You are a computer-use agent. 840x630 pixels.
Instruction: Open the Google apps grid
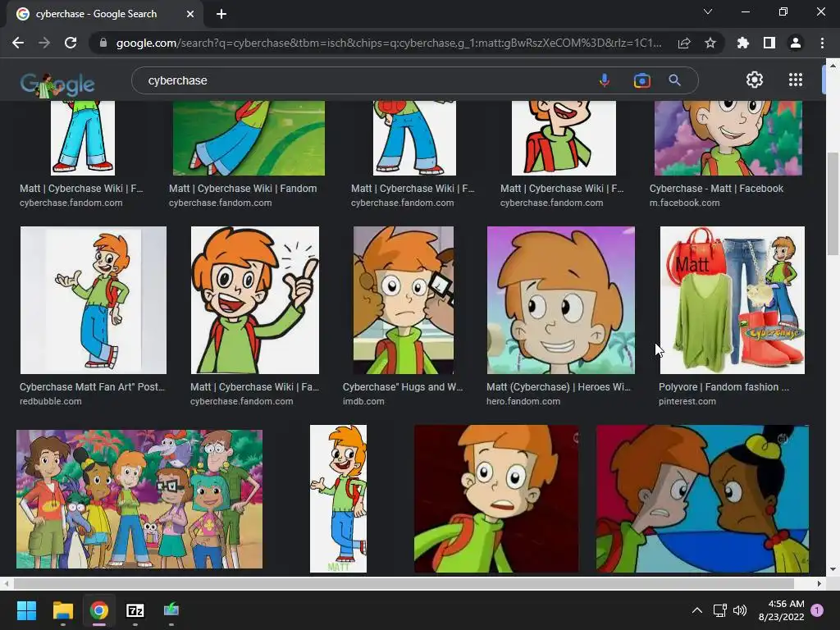pyautogui.click(x=796, y=80)
